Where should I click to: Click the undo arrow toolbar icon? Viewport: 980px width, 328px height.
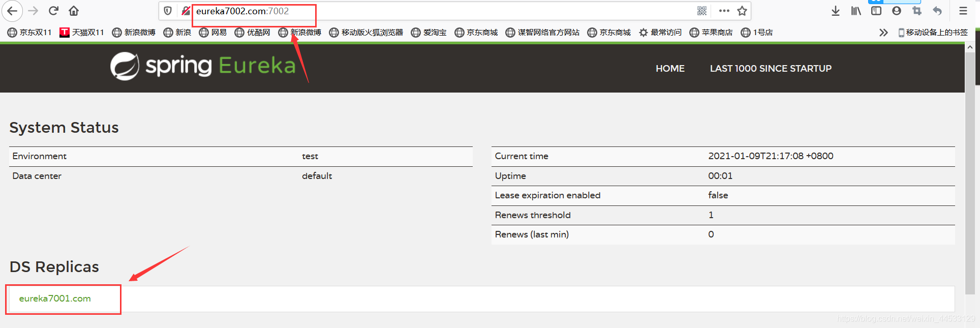click(x=937, y=11)
